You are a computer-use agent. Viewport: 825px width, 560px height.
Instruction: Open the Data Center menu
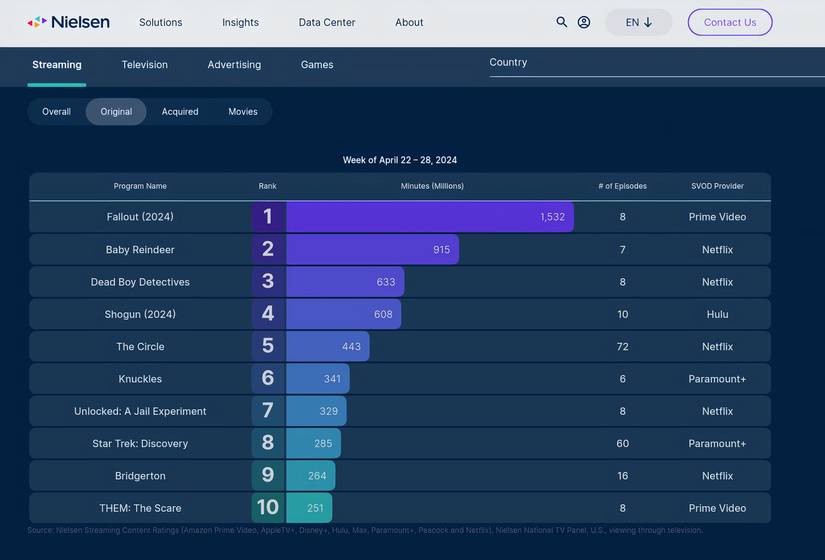coord(326,22)
